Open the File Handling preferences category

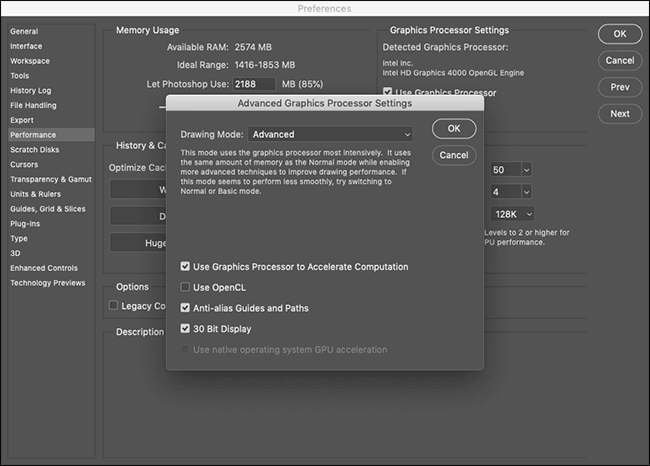pos(33,105)
